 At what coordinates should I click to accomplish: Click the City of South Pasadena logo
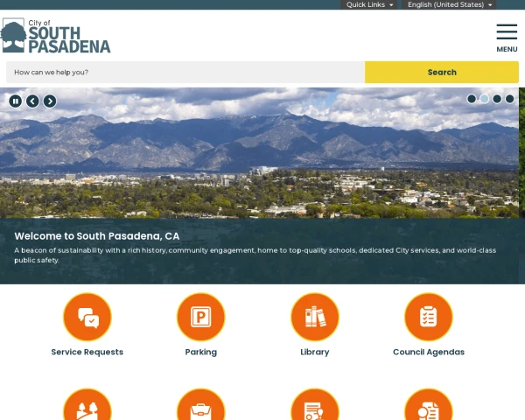click(56, 36)
